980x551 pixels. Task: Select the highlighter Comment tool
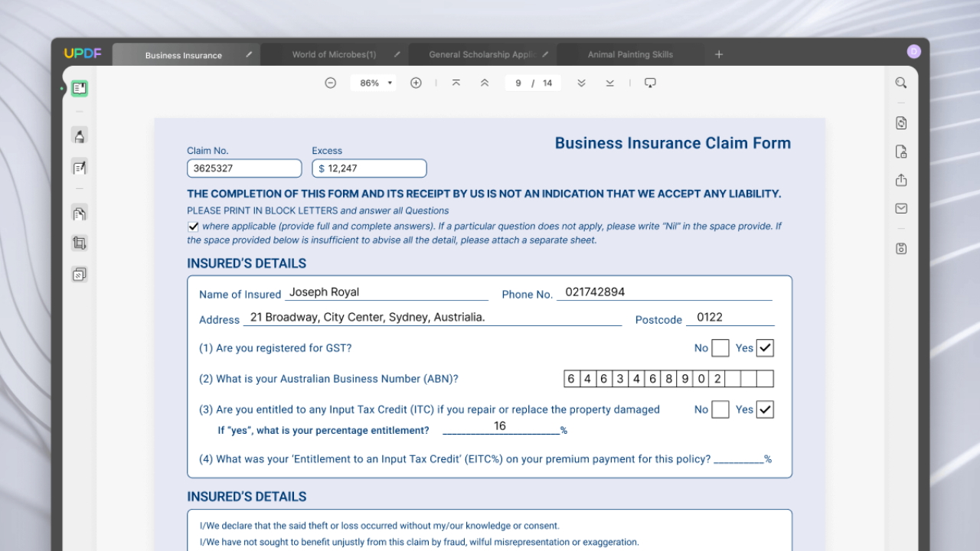(x=80, y=135)
